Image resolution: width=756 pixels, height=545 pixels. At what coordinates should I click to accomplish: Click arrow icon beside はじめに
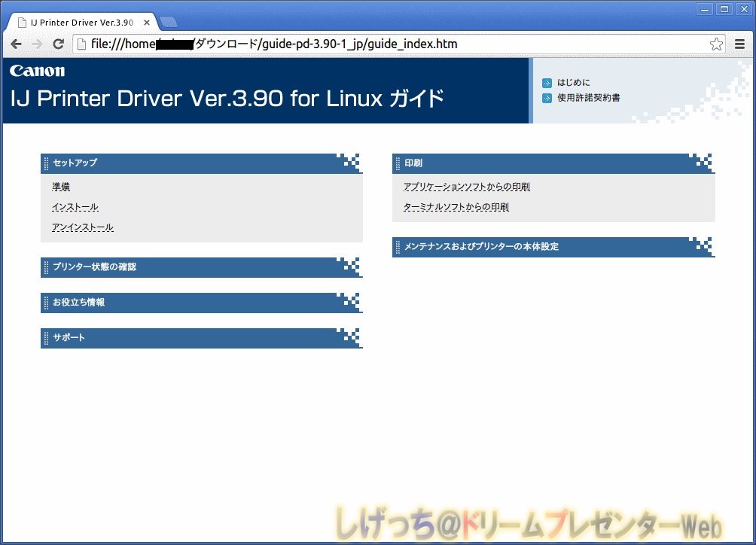click(x=547, y=83)
